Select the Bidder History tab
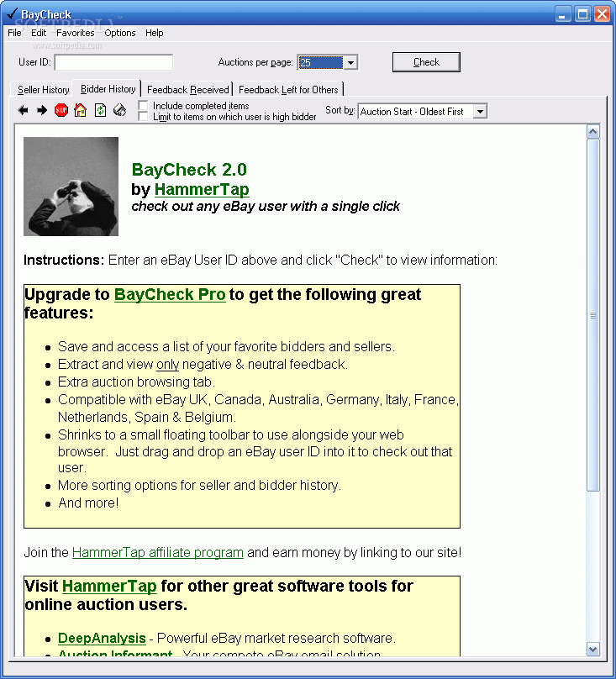Screen dimensions: 616x679 pos(108,89)
